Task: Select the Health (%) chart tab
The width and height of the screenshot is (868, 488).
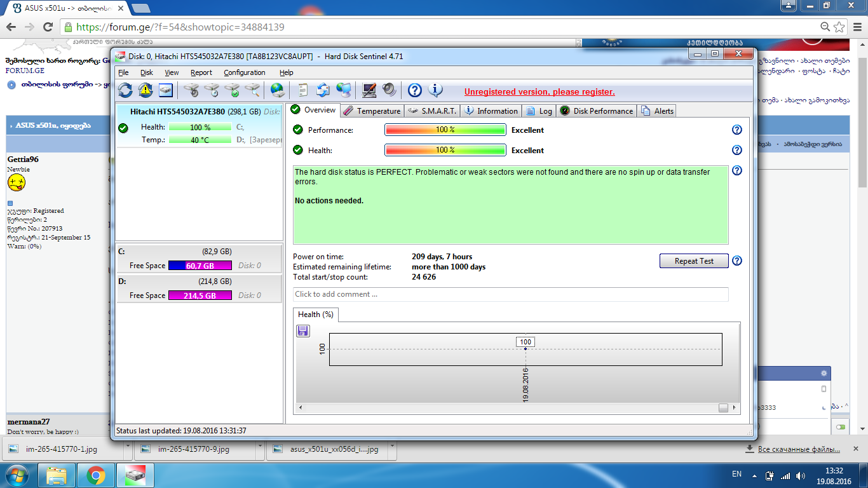Action: pos(316,315)
